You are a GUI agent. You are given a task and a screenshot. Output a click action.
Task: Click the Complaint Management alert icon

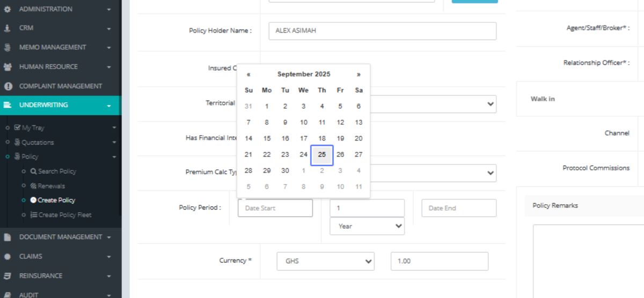tap(8, 86)
